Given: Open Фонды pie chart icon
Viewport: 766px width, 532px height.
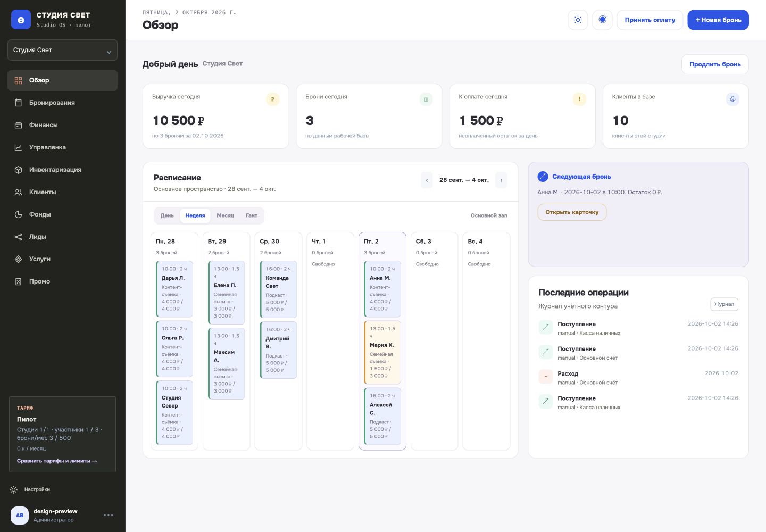Looking at the screenshot, I should (x=19, y=214).
